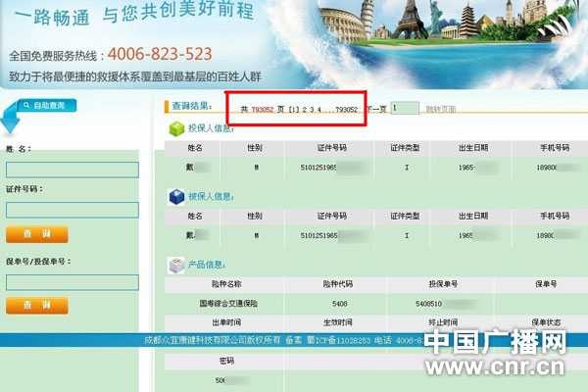Focus the 证件号码 text box

pos(72,209)
